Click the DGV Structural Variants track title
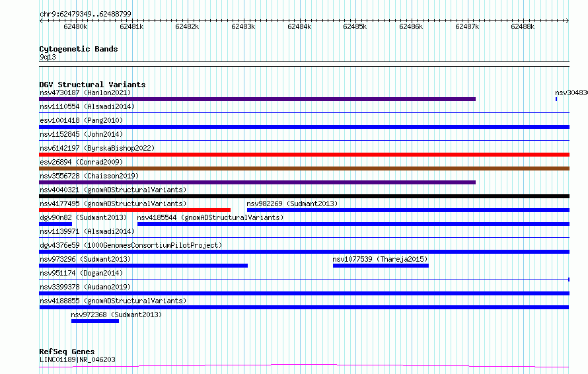 coord(92,85)
